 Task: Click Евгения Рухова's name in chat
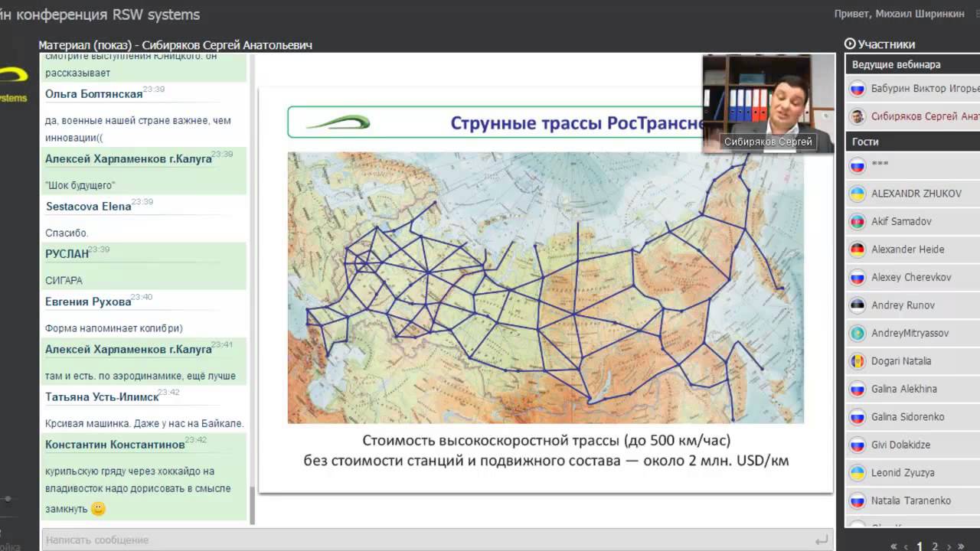click(x=88, y=302)
